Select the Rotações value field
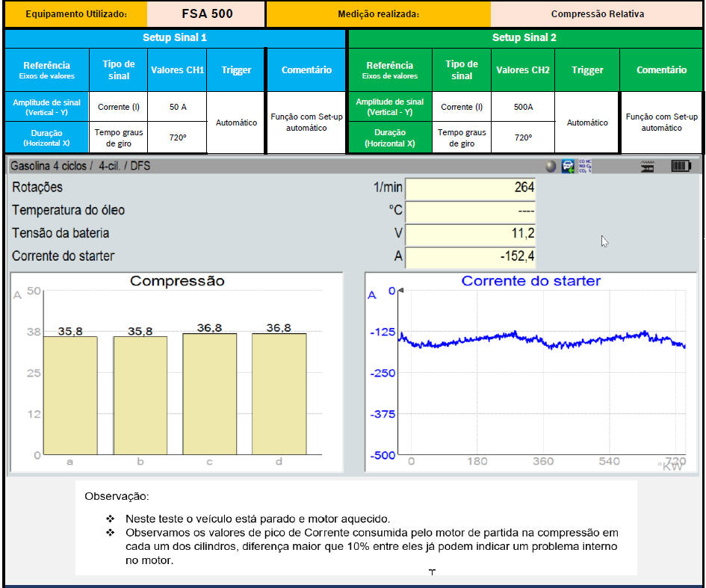 470,188
